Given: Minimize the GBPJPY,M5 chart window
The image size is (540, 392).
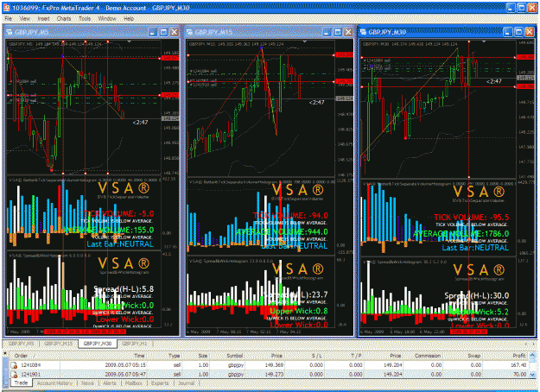Looking at the screenshot, I should click(153, 32).
